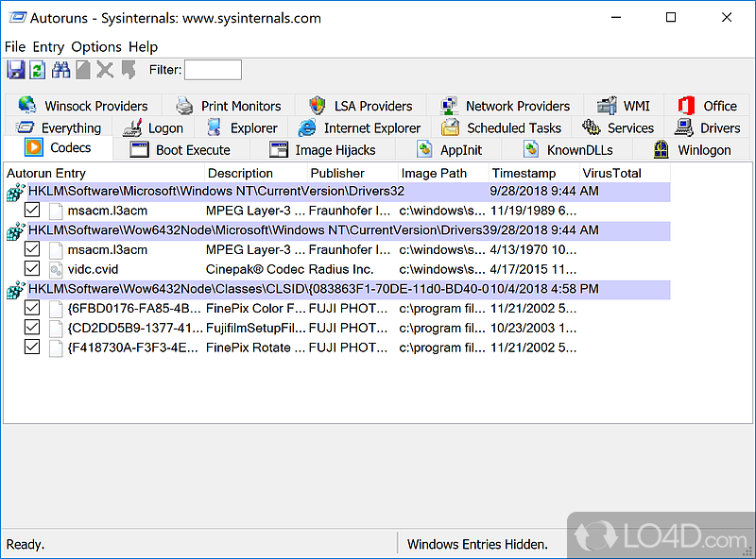Click the vidc.cvid file icon

click(56, 269)
